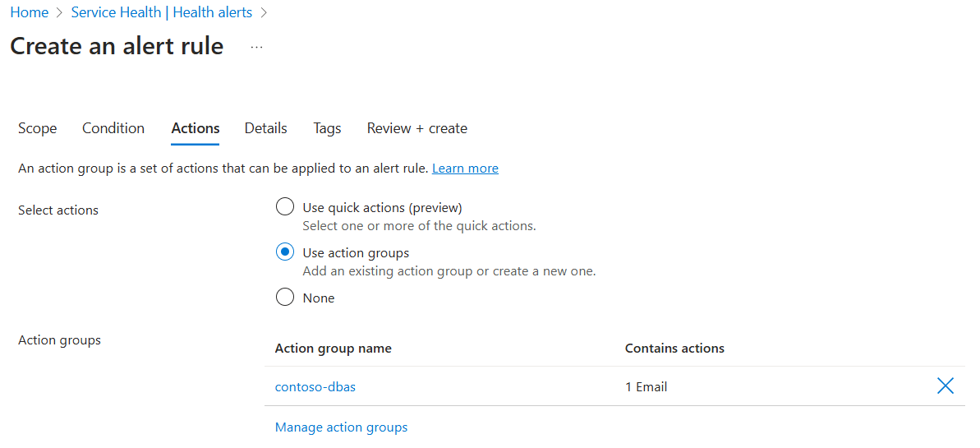Open the Tags tab

point(327,128)
